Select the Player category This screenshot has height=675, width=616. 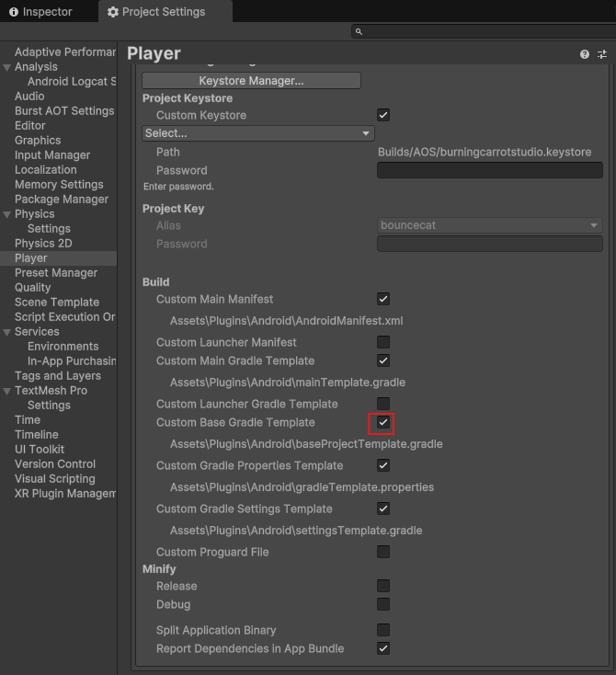click(x=58, y=258)
